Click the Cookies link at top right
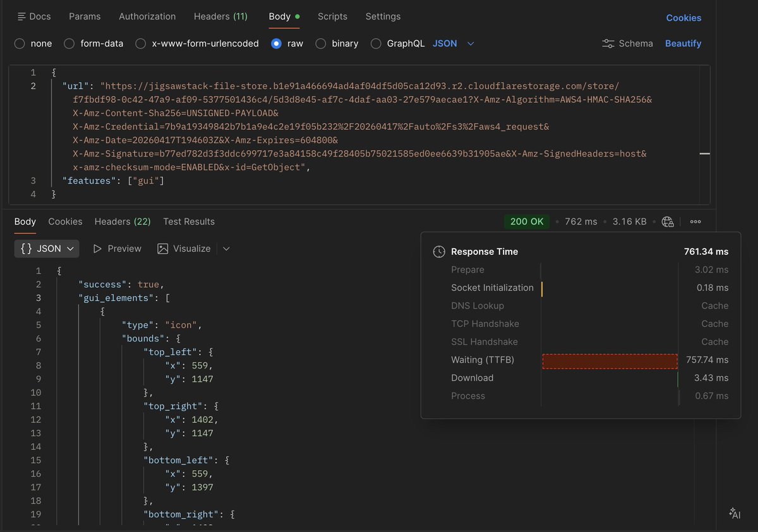 683,18
